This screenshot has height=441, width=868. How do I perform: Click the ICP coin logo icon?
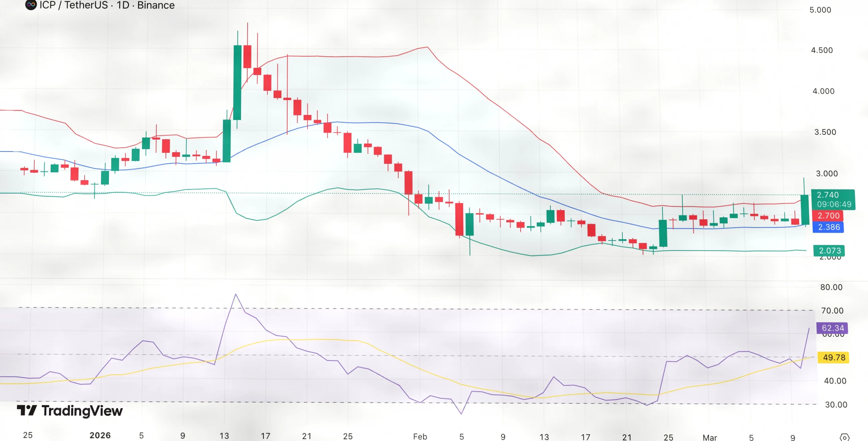pyautogui.click(x=31, y=5)
